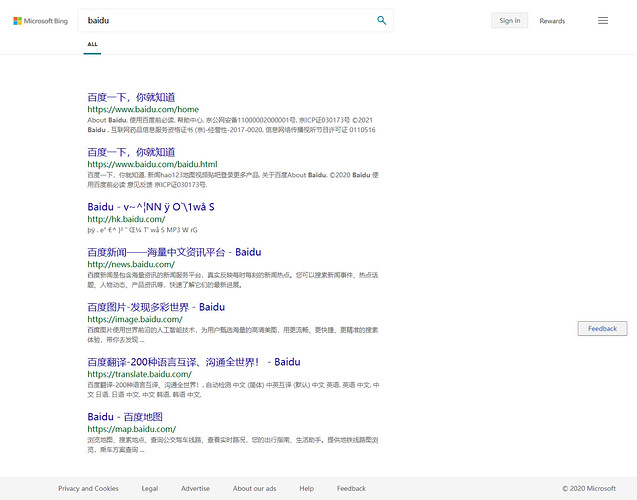Open the garbled Baidu hk result title
Screen dimensions: 637x500
[x=151, y=207]
